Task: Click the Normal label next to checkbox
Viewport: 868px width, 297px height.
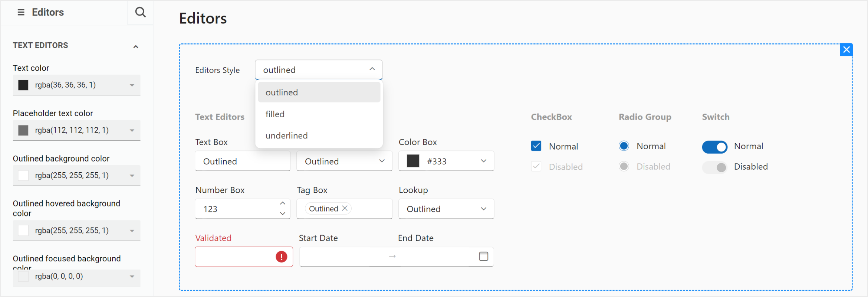Action: (x=563, y=146)
